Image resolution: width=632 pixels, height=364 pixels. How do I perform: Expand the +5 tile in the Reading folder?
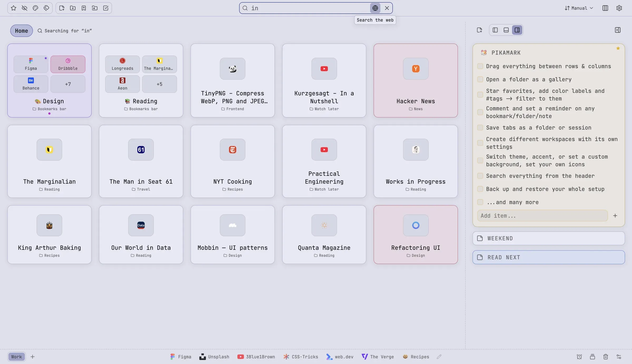pos(160,84)
